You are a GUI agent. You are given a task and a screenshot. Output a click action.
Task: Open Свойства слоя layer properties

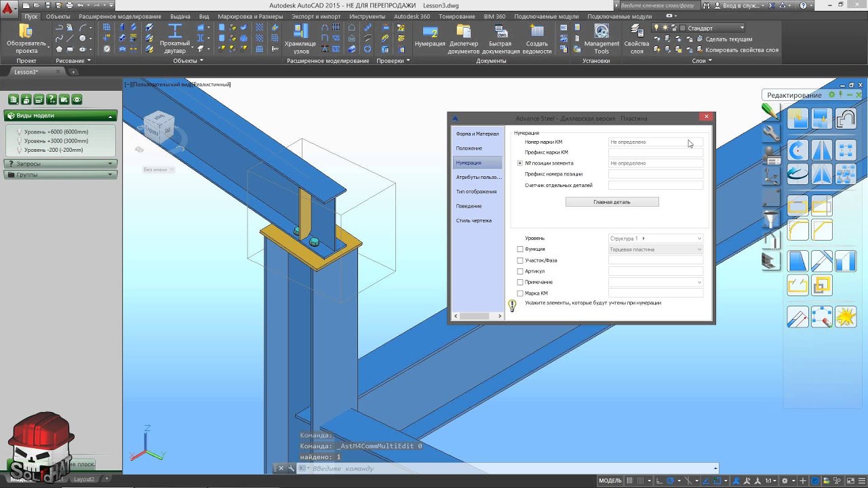[637, 39]
